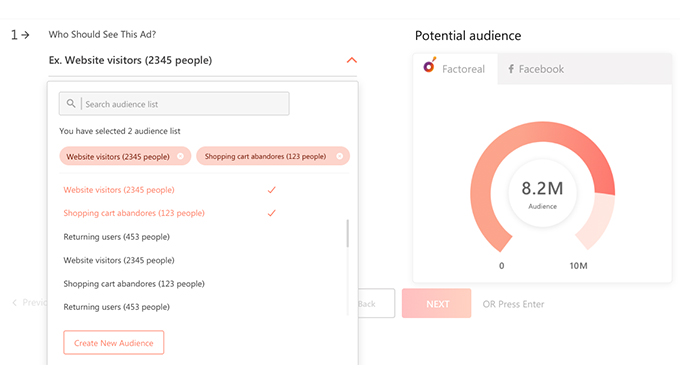
Task: Click Create New Audience button
Action: pyautogui.click(x=114, y=343)
